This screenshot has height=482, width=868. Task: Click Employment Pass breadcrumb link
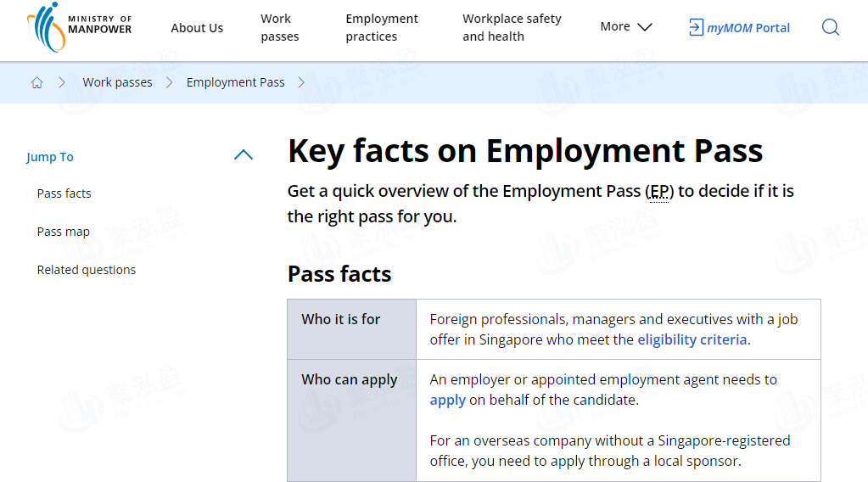[235, 82]
